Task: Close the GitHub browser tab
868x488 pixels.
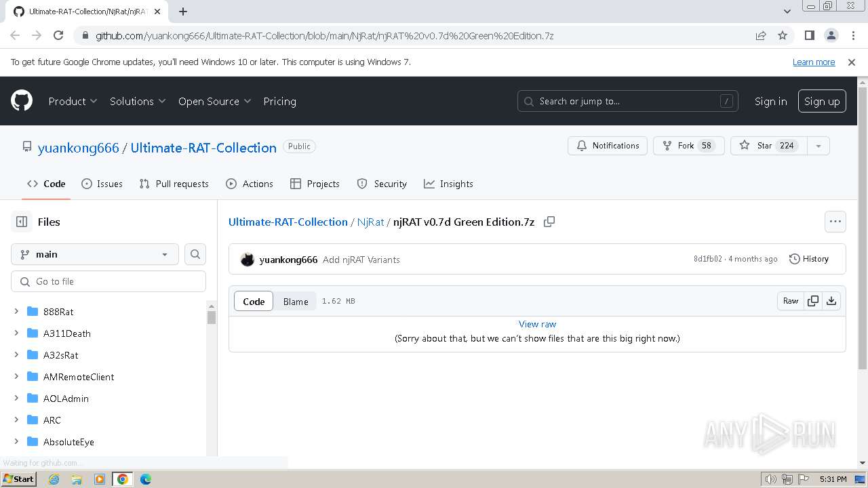Action: [158, 12]
